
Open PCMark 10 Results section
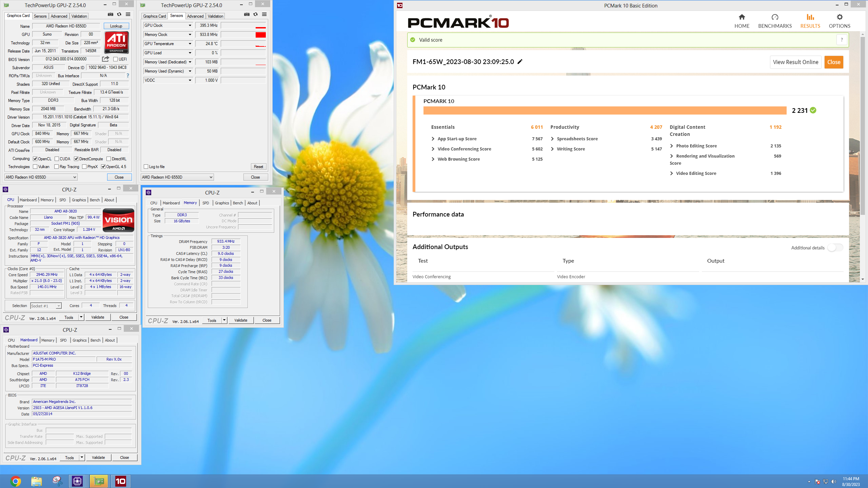[x=810, y=21]
